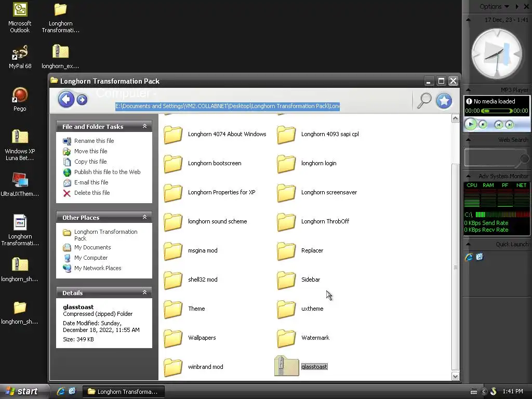
Task: Open the sidebar Options dropdown
Action: [x=495, y=6]
